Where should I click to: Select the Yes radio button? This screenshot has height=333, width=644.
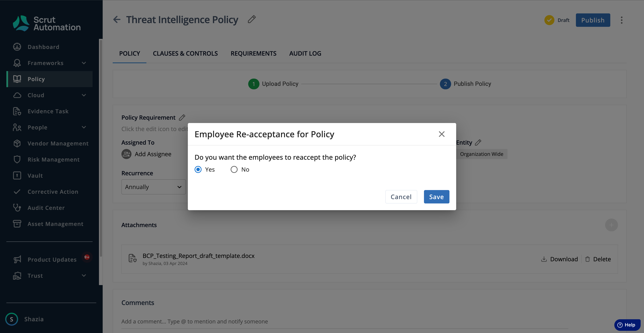click(198, 169)
